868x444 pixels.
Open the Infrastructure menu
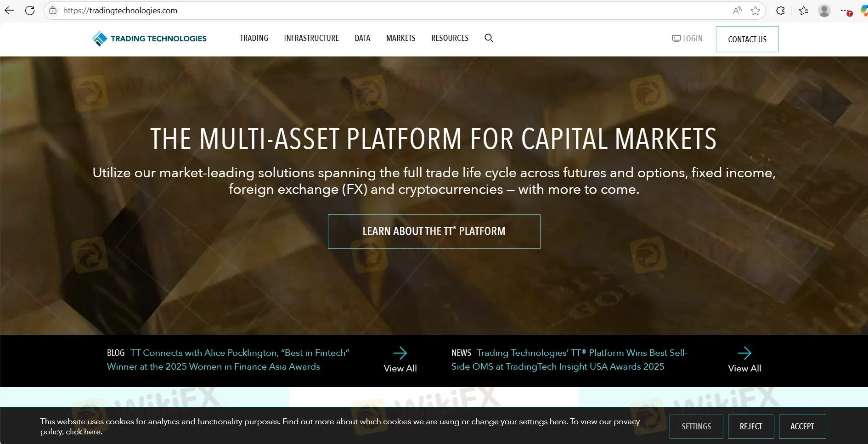[311, 38]
